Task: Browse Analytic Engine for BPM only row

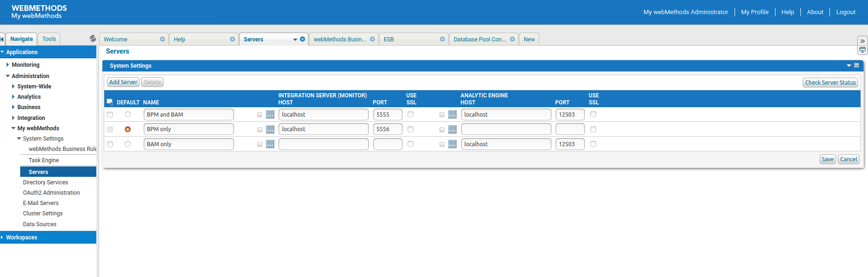Action: click(x=452, y=129)
